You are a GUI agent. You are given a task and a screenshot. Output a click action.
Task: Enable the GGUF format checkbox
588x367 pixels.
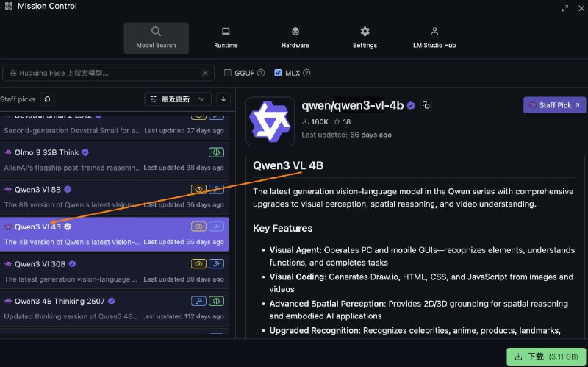point(228,73)
